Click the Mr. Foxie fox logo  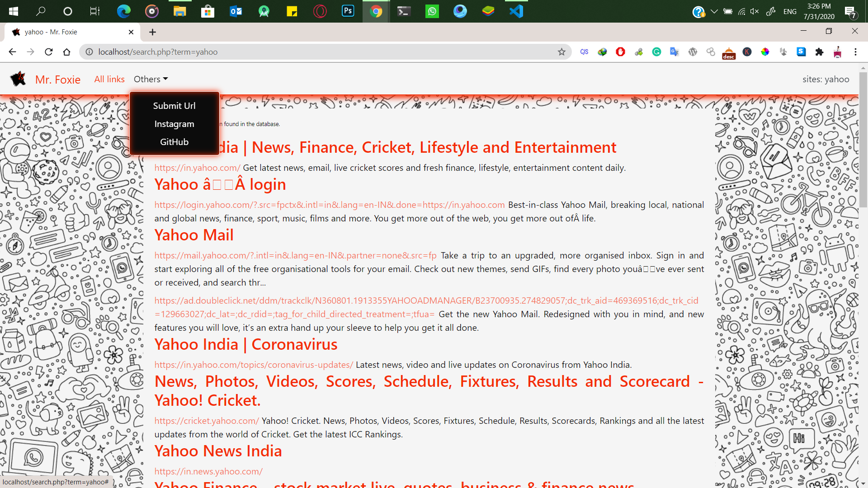tap(19, 79)
